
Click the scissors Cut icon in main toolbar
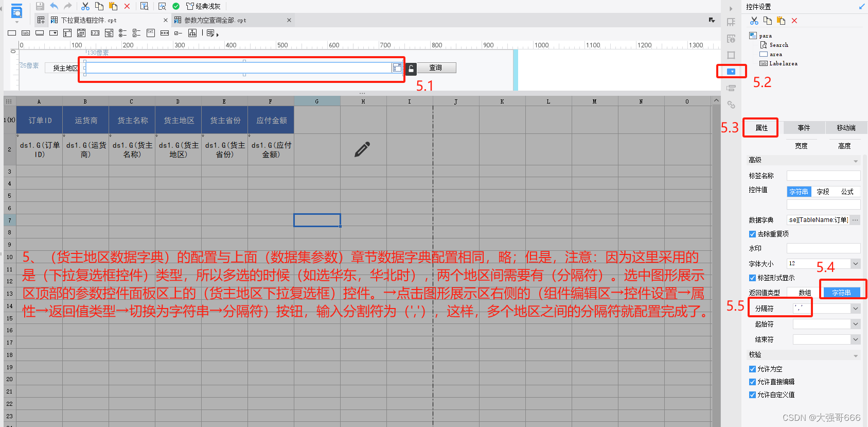pos(85,6)
